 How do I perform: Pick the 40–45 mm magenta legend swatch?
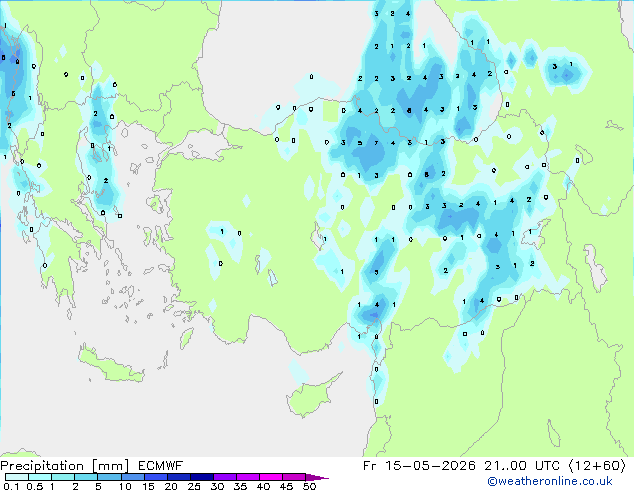(271, 477)
